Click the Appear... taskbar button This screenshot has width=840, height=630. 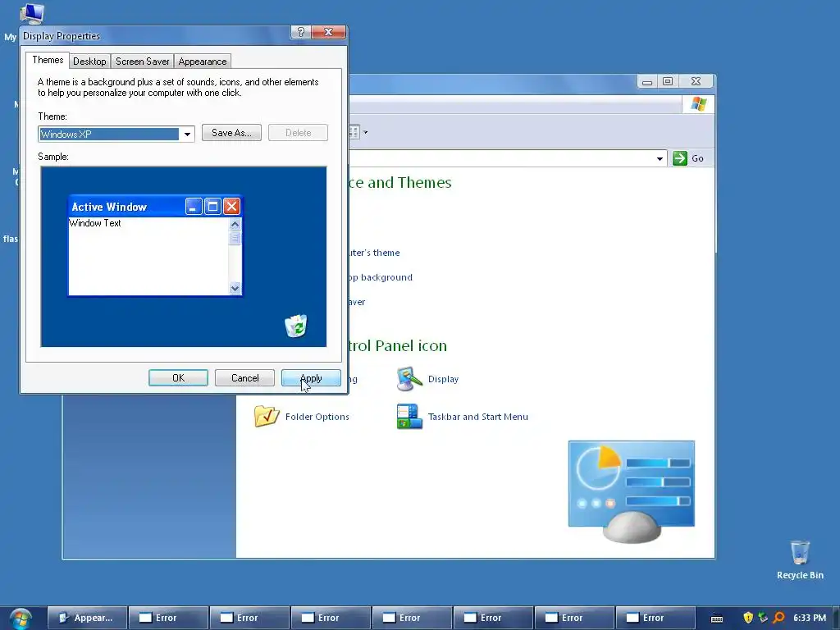point(87,619)
